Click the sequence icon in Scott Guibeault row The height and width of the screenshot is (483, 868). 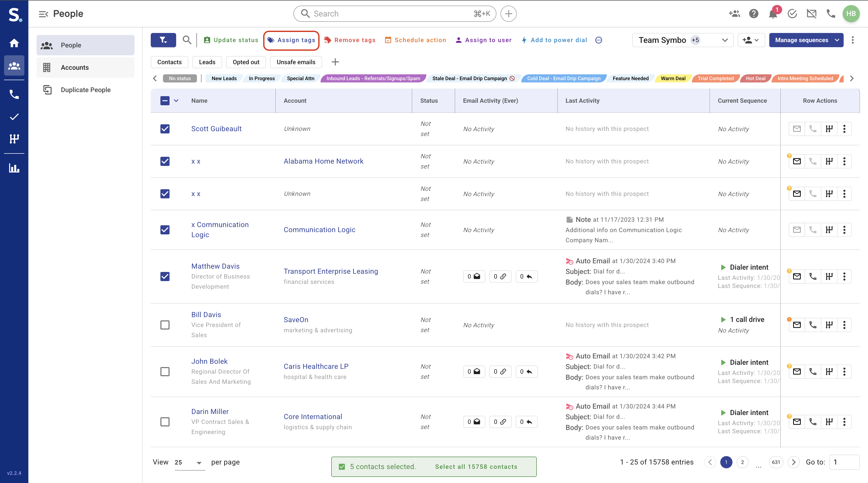(x=829, y=129)
